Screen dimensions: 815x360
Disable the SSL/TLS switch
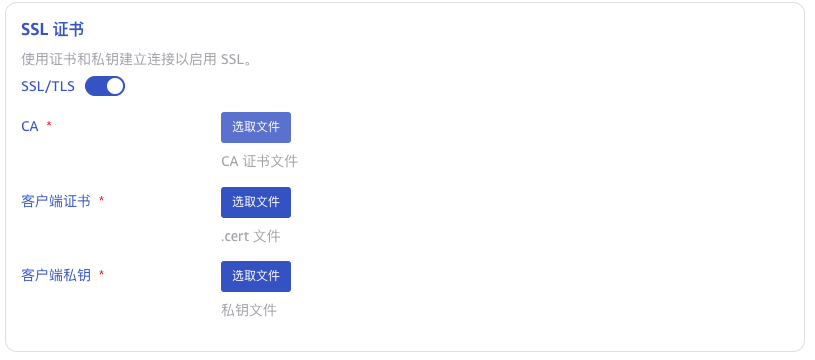click(105, 86)
